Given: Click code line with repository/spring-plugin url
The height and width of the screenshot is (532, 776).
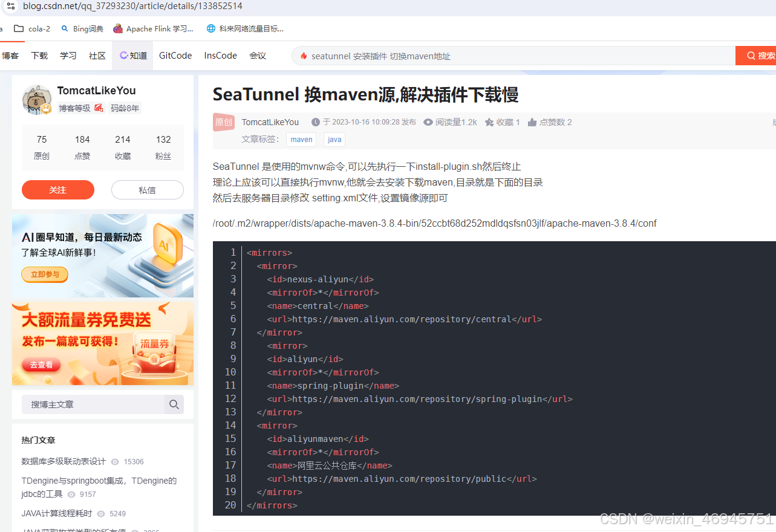Looking at the screenshot, I should [x=420, y=399].
